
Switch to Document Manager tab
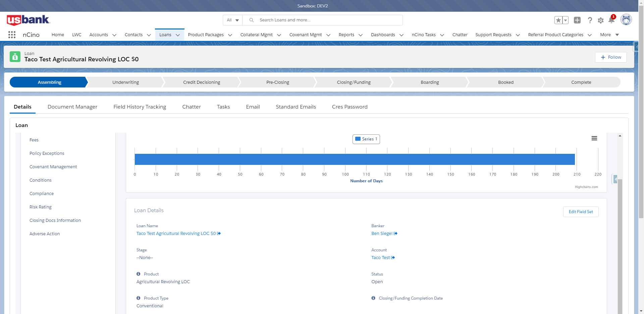[x=72, y=107]
